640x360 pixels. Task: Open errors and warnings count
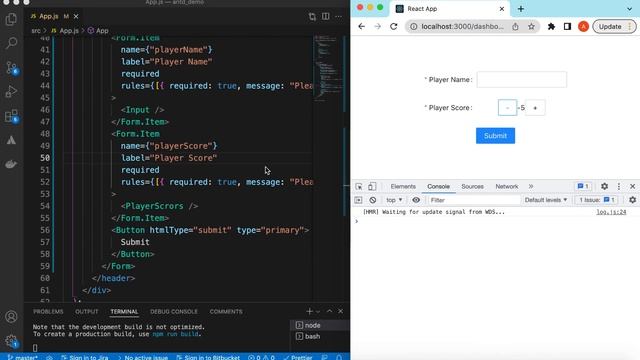coord(261,357)
